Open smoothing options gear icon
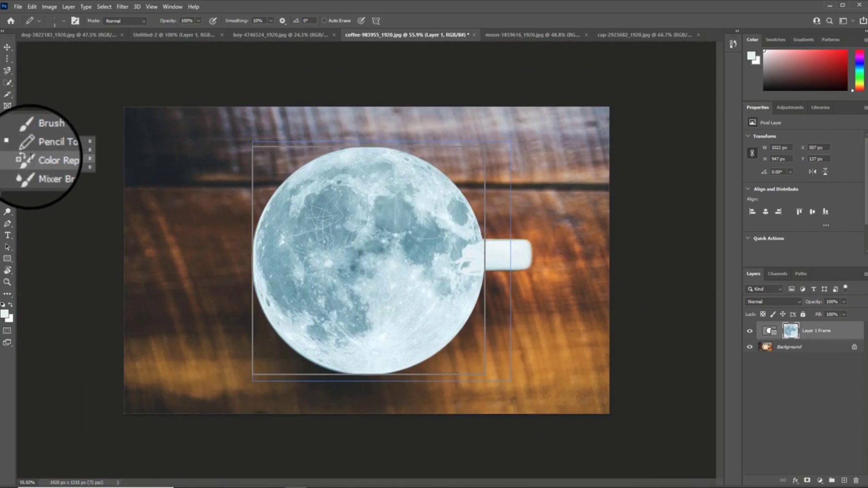This screenshot has width=868, height=488. [283, 21]
